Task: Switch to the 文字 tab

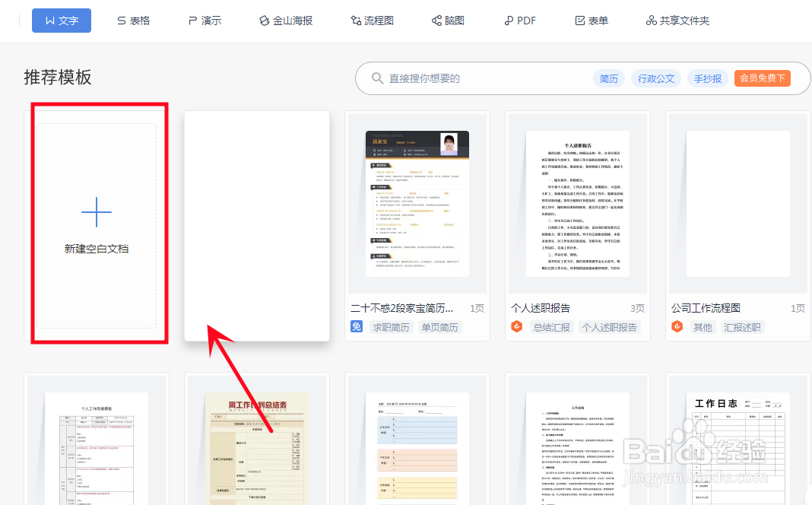Action: pyautogui.click(x=62, y=21)
